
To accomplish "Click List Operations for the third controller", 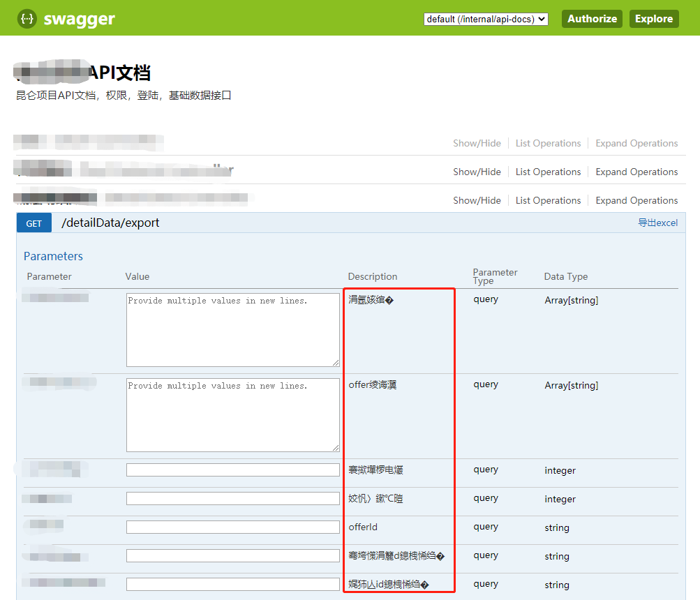I will click(549, 200).
